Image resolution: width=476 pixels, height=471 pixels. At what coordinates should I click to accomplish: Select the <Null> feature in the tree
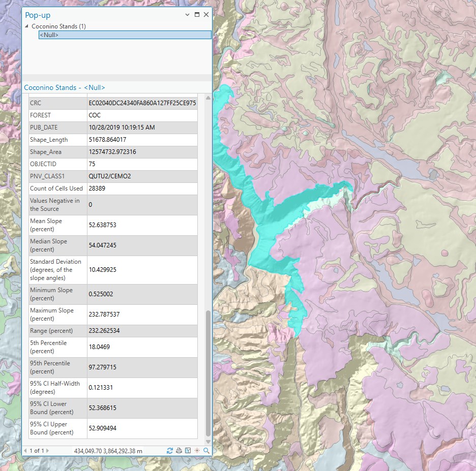(125, 35)
